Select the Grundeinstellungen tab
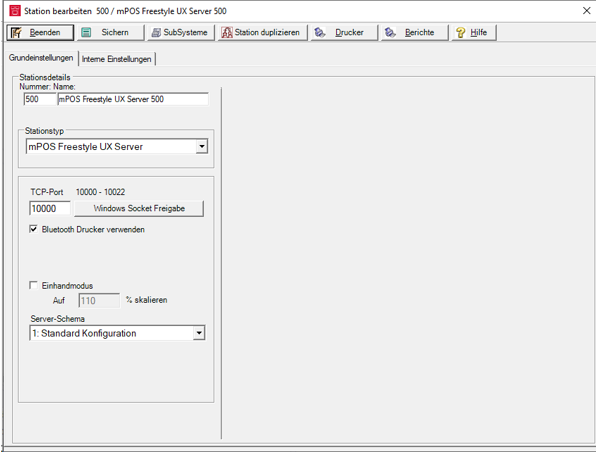 pos(41,58)
